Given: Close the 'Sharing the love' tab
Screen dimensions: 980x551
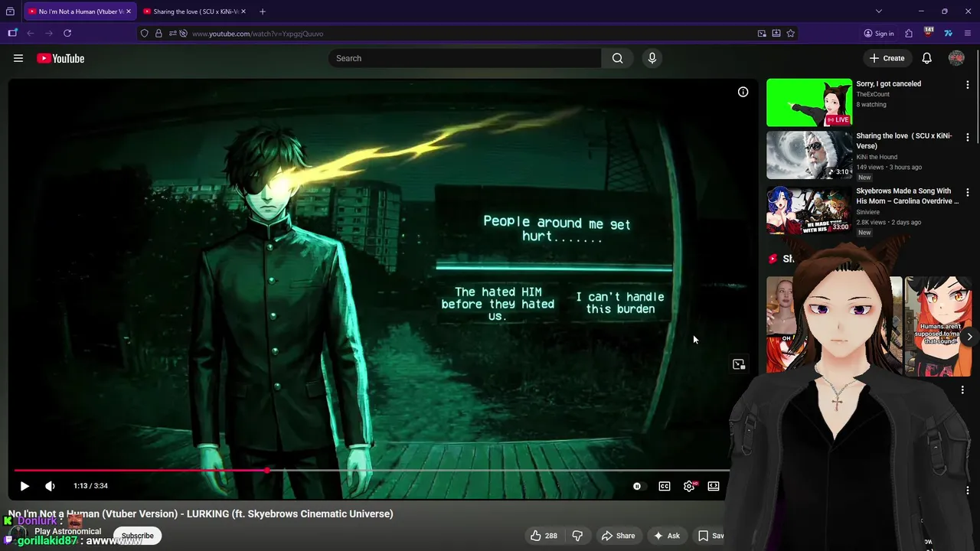Looking at the screenshot, I should click(243, 11).
